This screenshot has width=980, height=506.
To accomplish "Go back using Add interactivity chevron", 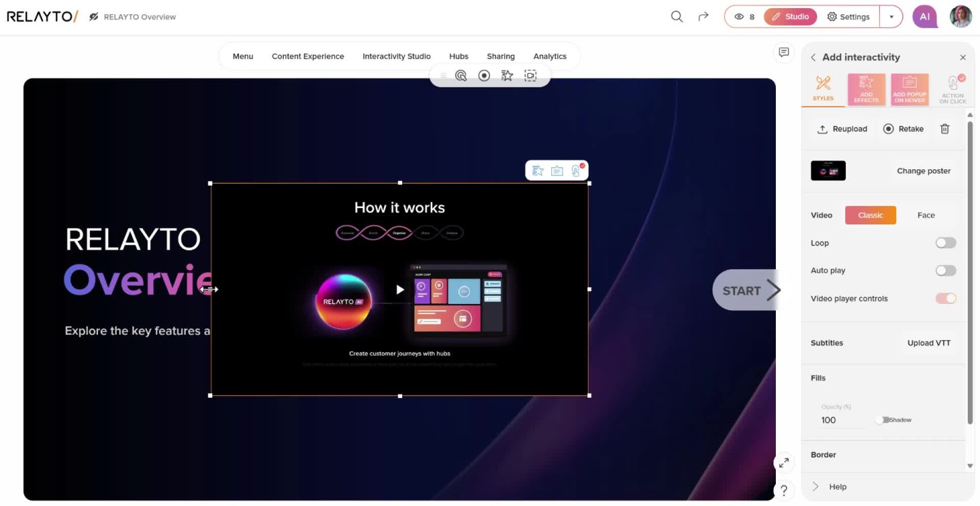I will pos(813,58).
